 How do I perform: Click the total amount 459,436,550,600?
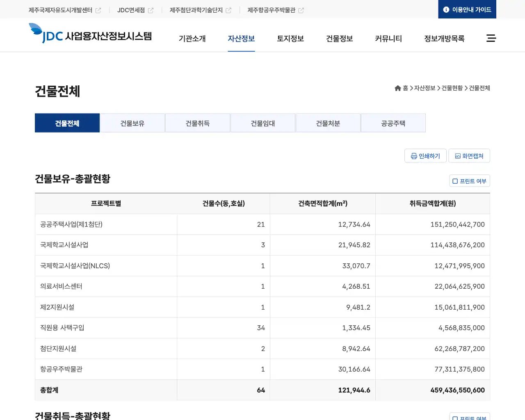tap(457, 390)
